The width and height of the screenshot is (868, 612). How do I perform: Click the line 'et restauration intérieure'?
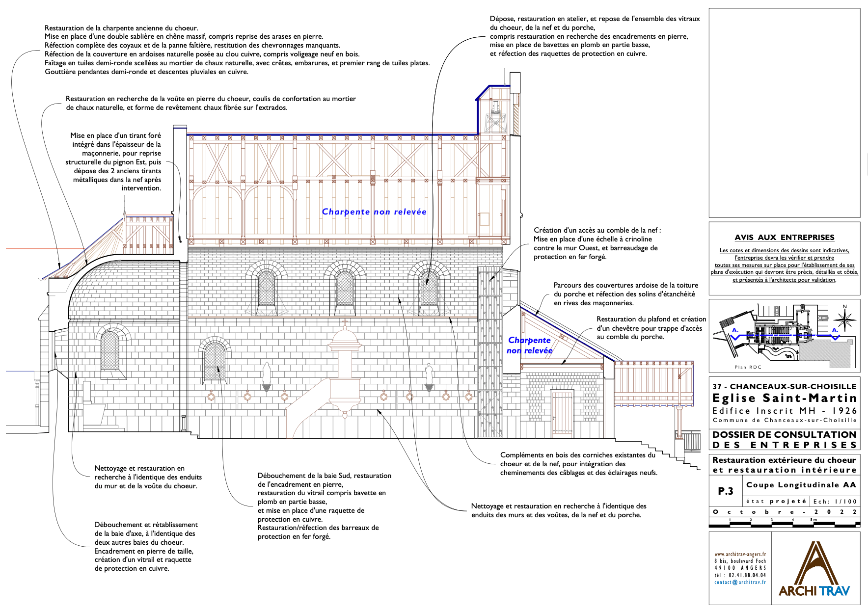click(x=785, y=470)
